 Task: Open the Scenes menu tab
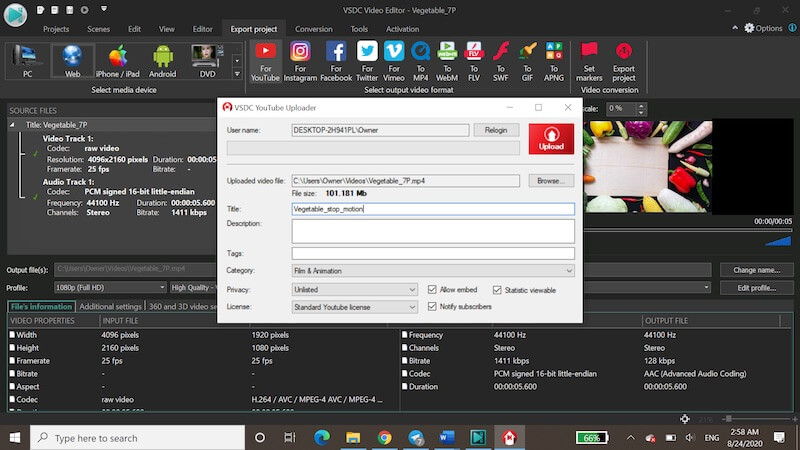tap(98, 29)
